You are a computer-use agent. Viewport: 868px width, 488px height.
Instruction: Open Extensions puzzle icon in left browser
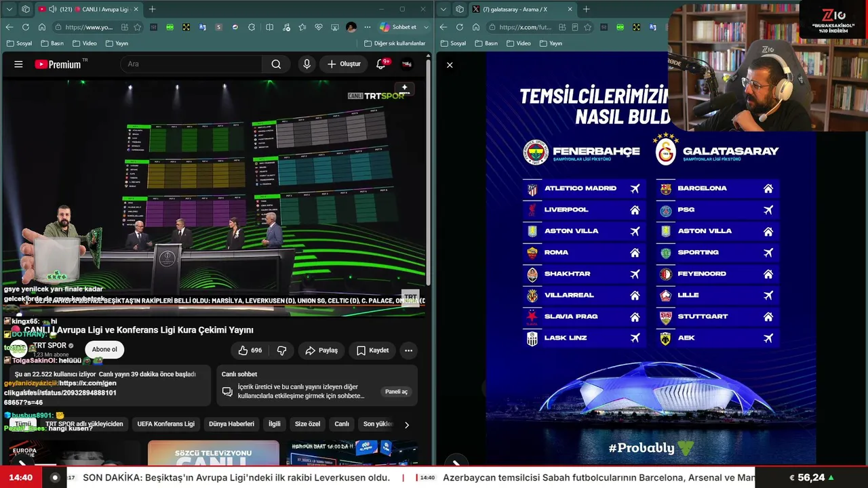click(252, 27)
